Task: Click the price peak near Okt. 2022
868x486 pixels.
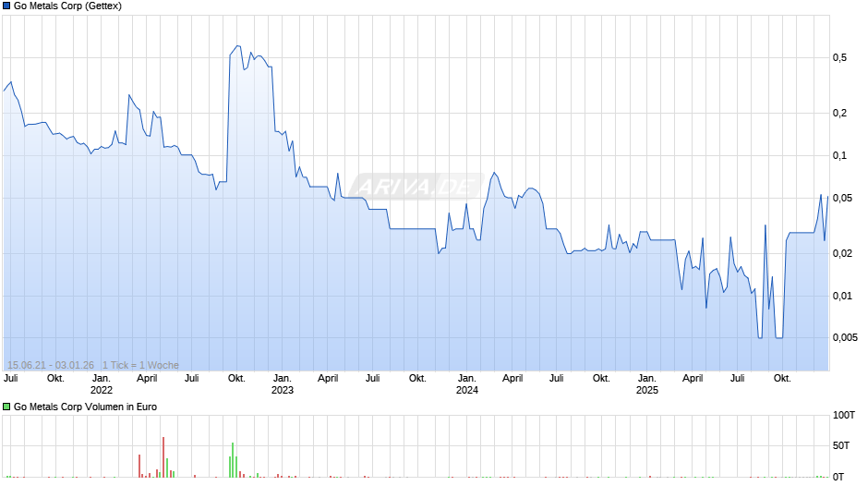Action: (237, 46)
